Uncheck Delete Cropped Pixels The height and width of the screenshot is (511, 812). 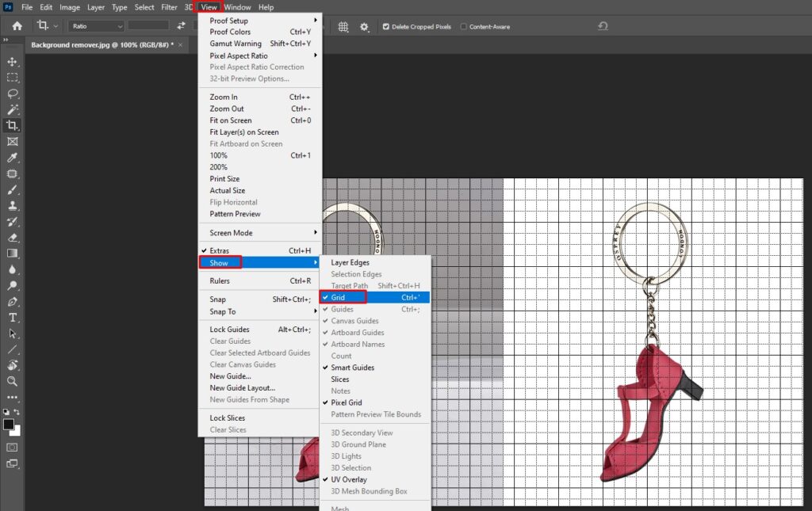tap(386, 26)
